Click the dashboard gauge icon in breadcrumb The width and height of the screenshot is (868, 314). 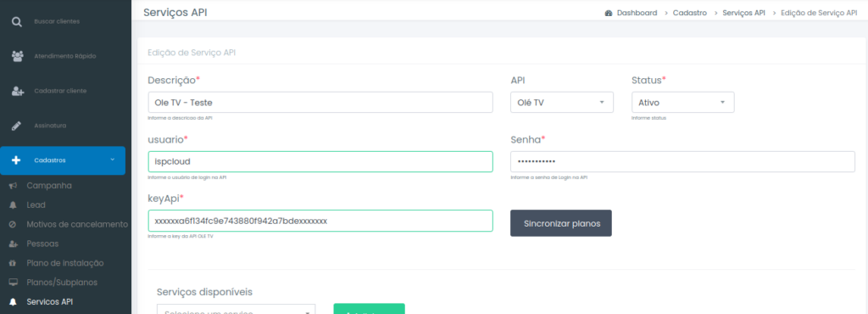pos(609,13)
